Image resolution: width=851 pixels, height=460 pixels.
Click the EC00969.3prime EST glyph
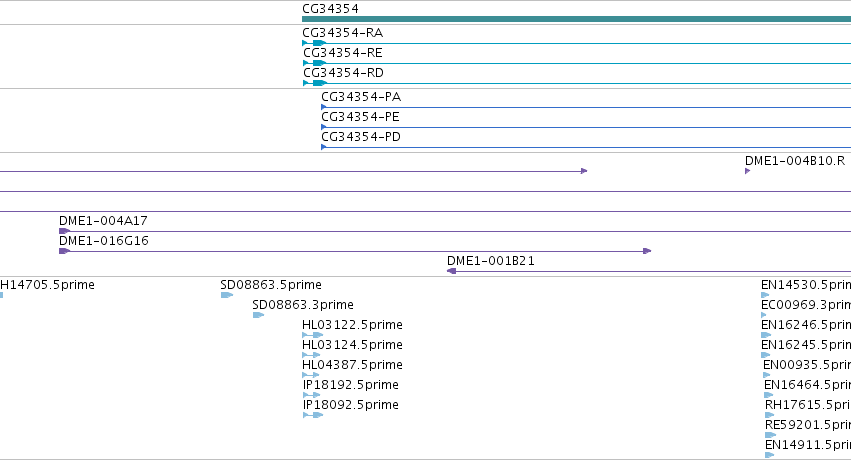tap(764, 316)
